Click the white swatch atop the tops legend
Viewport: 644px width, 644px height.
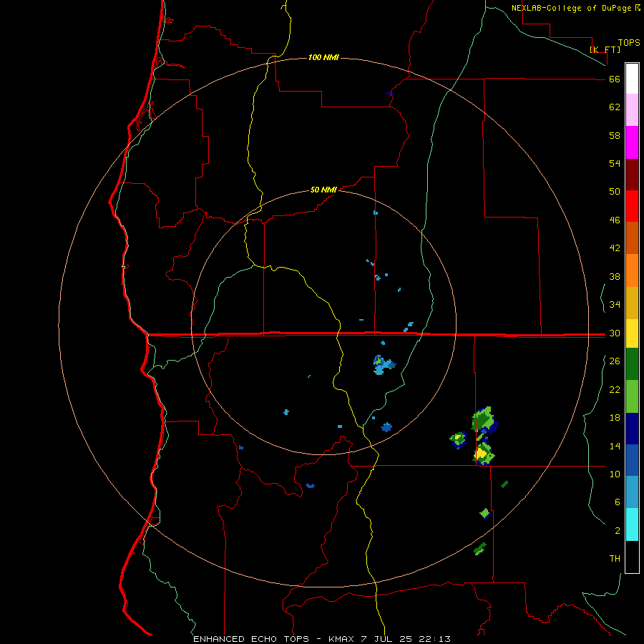point(632,79)
